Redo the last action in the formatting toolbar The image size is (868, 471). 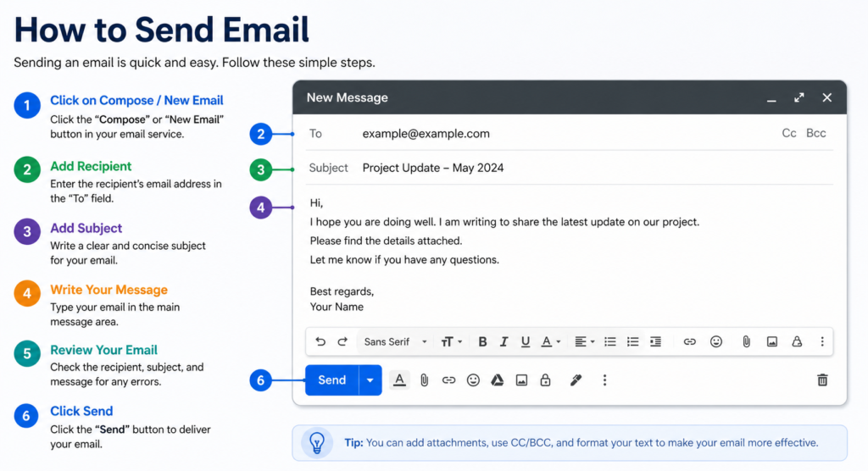(342, 341)
